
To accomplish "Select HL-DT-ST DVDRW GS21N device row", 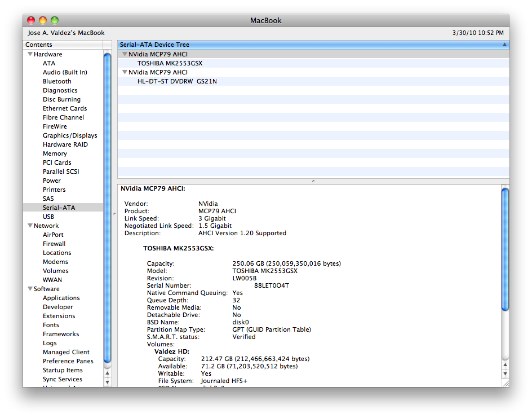I will (313, 81).
